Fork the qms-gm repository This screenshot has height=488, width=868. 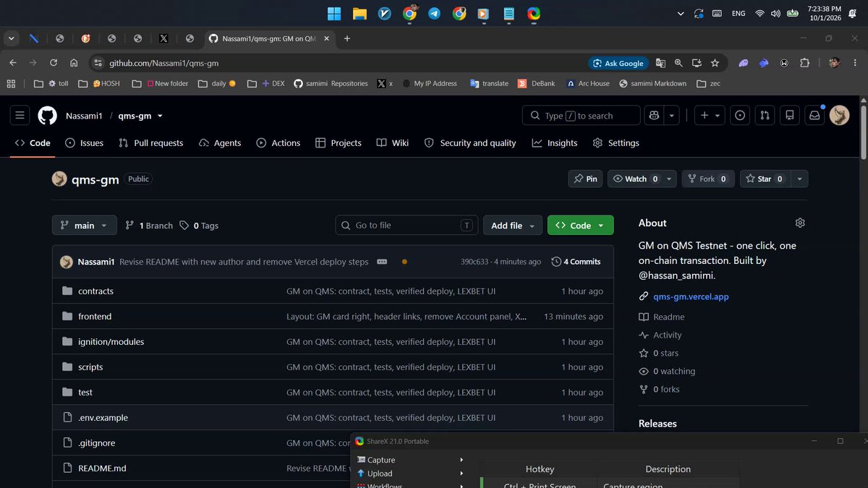tap(707, 179)
